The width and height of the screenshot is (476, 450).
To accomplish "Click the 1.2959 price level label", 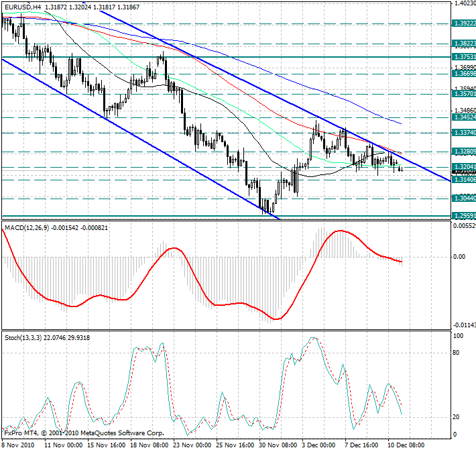I will [x=463, y=216].
